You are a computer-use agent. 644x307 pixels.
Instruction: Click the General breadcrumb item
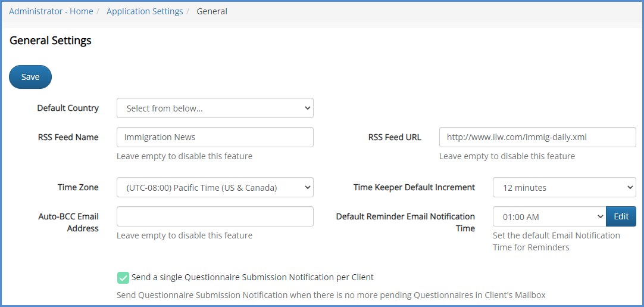(x=212, y=11)
